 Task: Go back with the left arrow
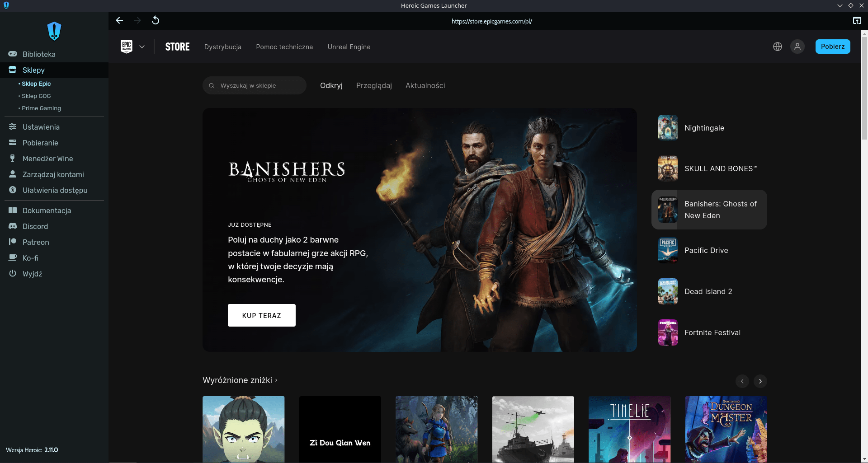point(119,20)
